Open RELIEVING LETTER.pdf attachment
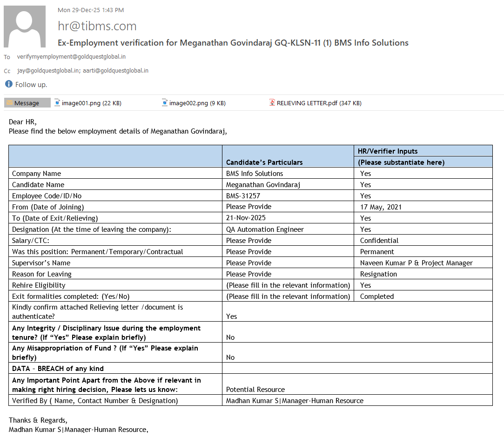 (319, 103)
